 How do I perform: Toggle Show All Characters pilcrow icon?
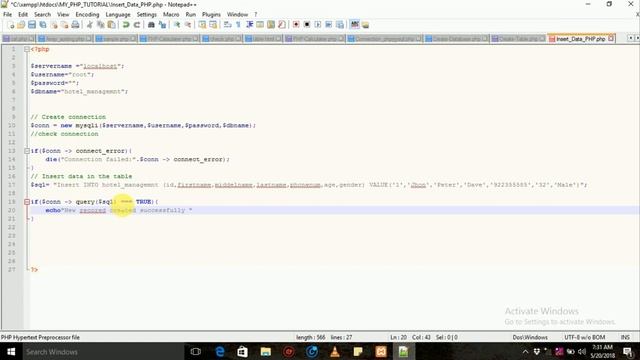point(238,25)
